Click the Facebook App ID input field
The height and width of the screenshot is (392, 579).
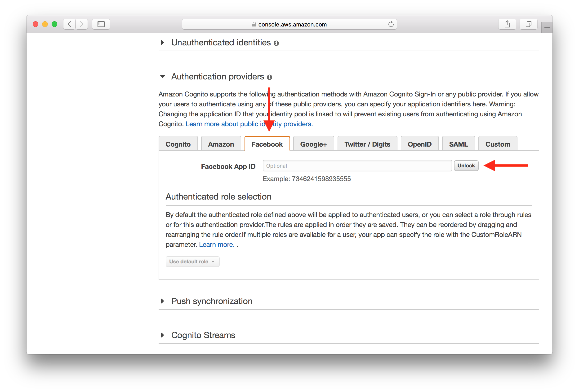356,165
